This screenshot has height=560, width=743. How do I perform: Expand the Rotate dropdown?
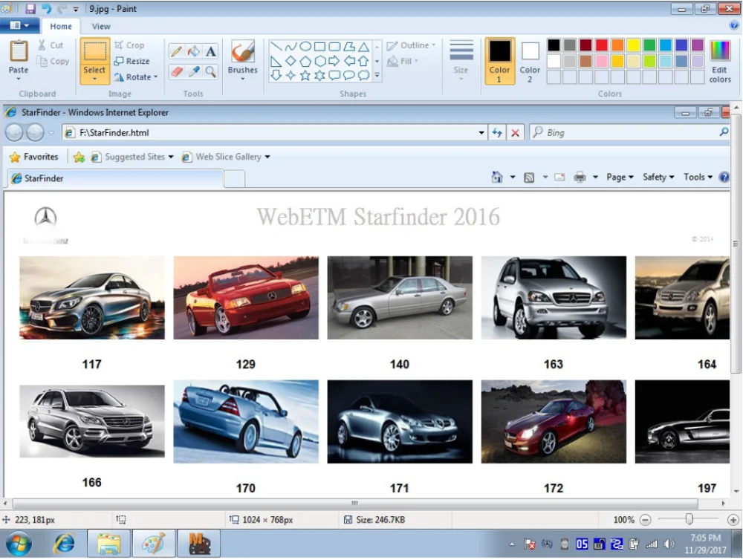pyautogui.click(x=137, y=76)
